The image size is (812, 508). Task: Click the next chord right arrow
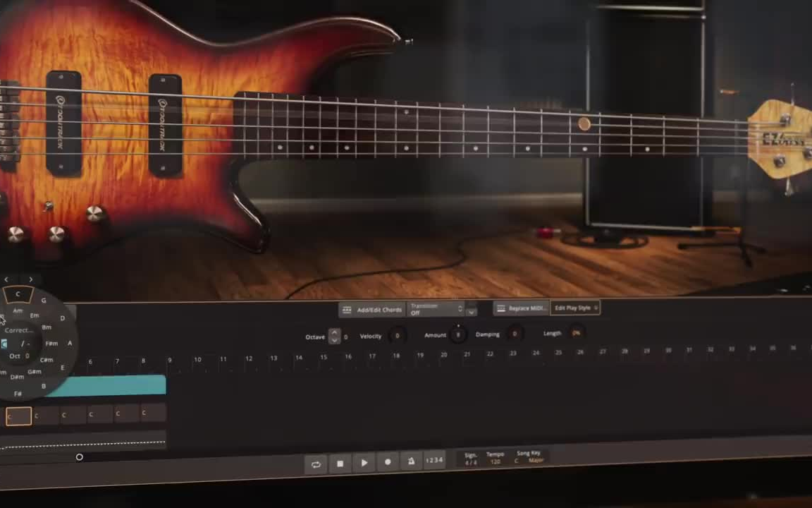click(31, 279)
